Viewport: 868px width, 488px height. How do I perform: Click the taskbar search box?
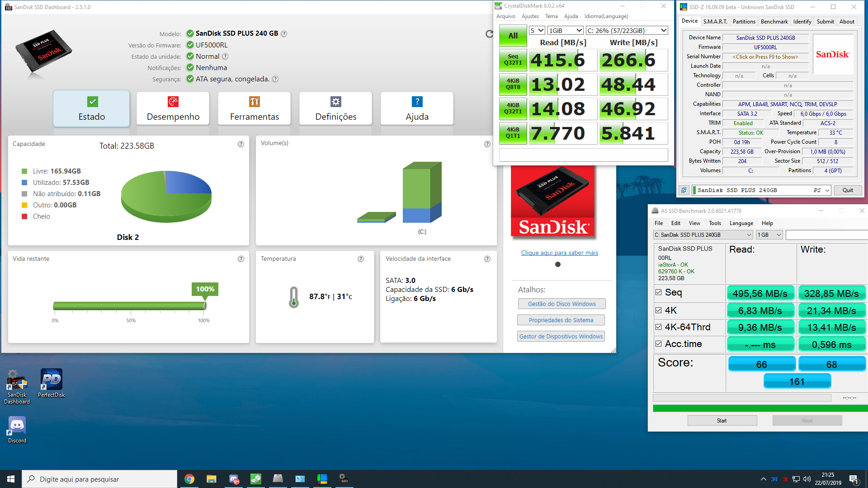[x=99, y=479]
